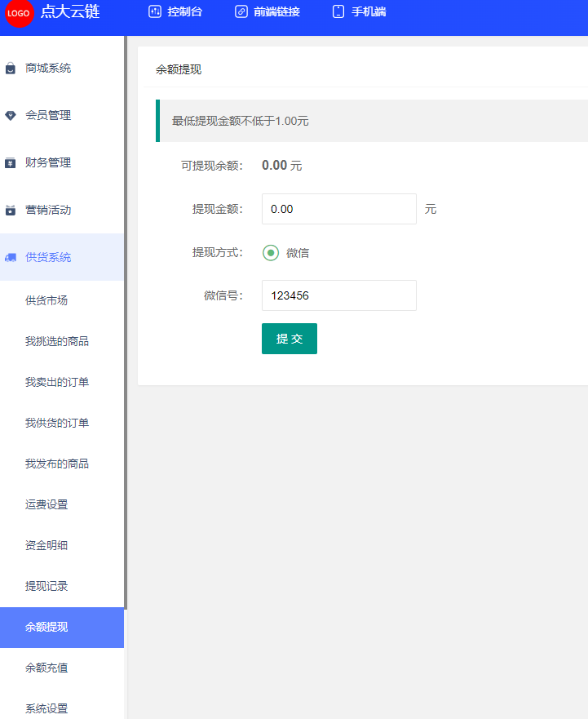Click the 前端链接 link icon
Screen dimensions: 588x719
(241, 12)
